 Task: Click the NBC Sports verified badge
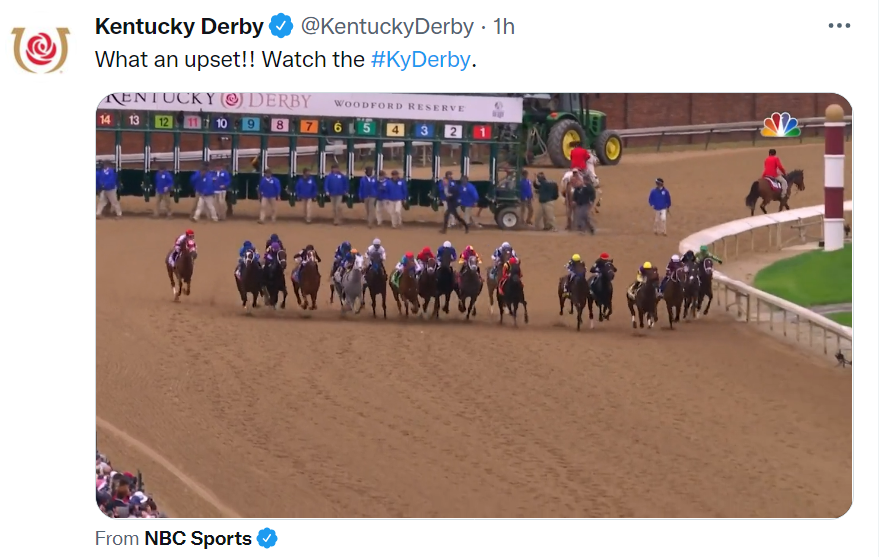267,538
